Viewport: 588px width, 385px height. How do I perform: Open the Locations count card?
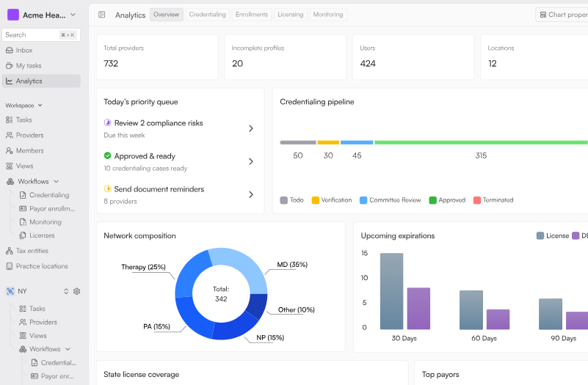click(x=534, y=57)
